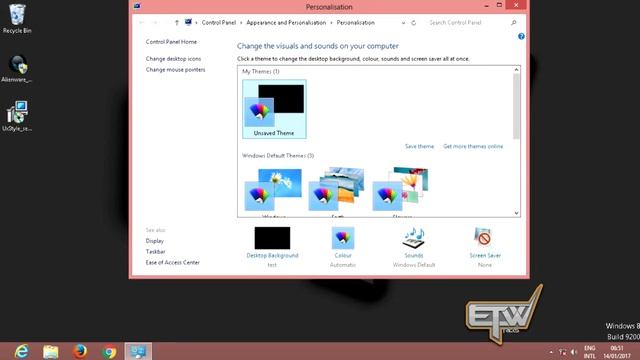Open Control Panel Home link
Screen dimensions: 640x360
(x=171, y=42)
